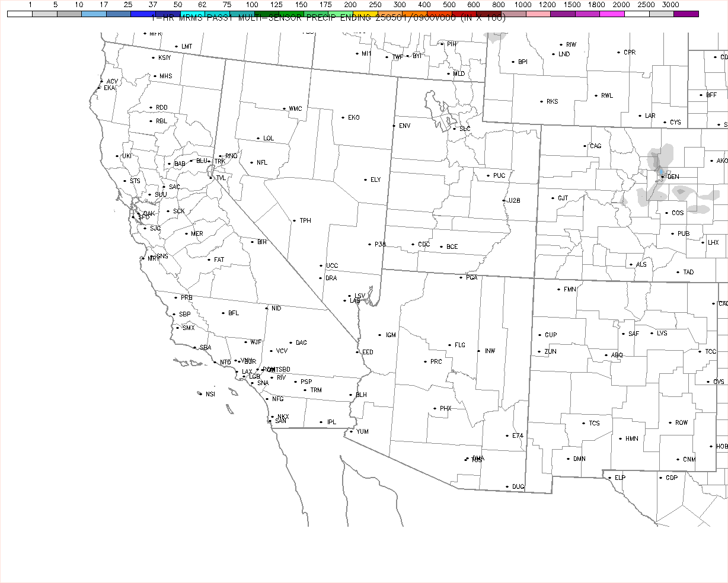Screen dimensions: 728x583
Task: Click the EKA station label
Action: tap(110, 88)
